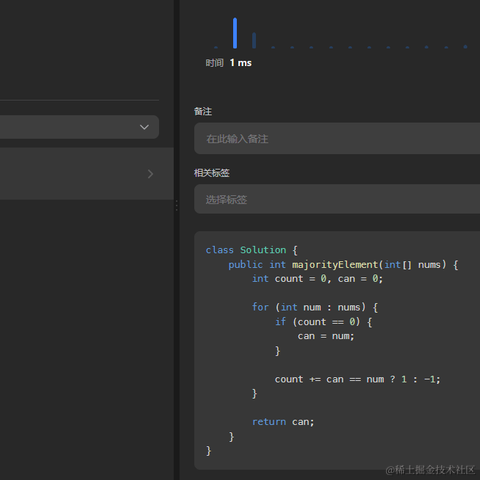
Task: Select the first dot left of tall bar
Action: 216,47
